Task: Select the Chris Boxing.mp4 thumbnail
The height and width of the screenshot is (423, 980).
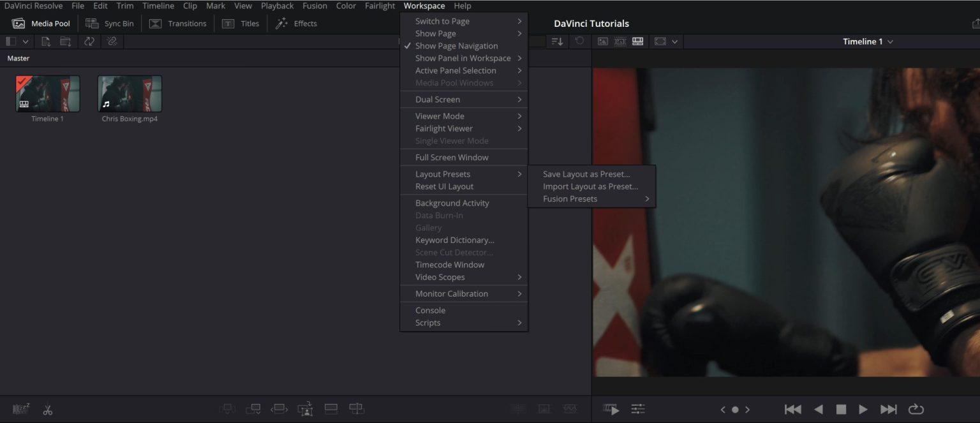Action: point(130,94)
